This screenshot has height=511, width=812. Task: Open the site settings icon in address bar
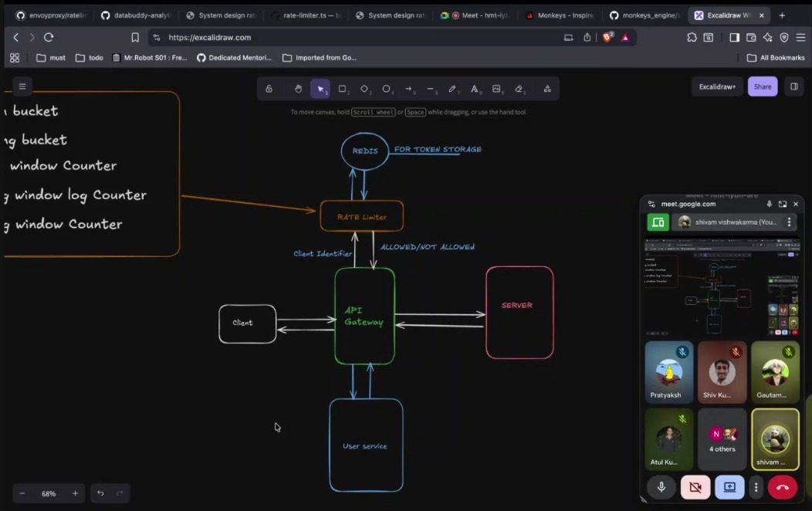tap(157, 37)
